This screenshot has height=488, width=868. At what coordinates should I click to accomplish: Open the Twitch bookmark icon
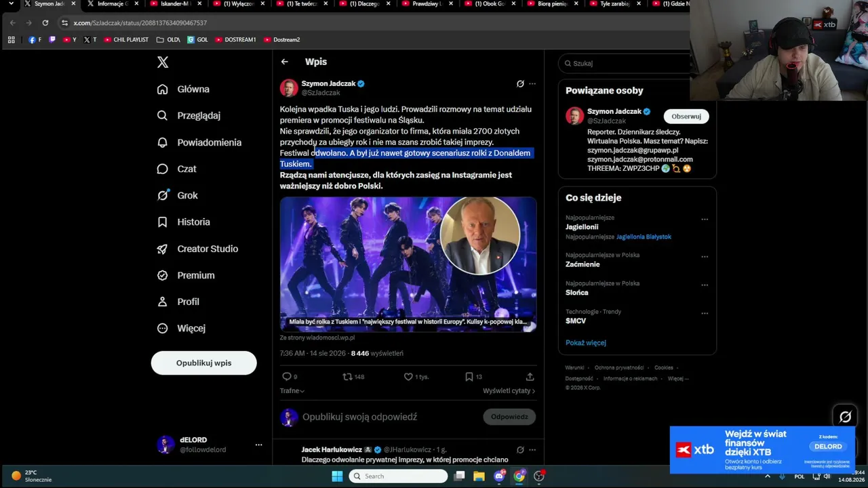coord(52,40)
